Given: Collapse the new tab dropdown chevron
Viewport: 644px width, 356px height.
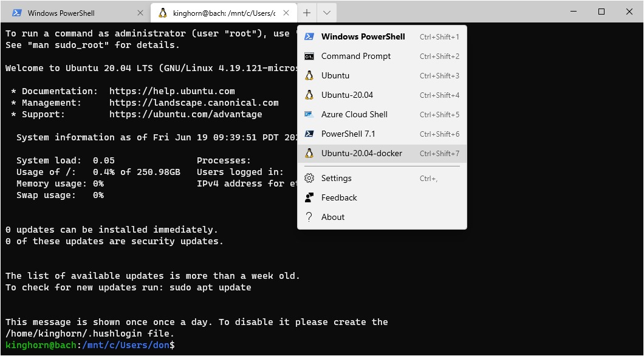Looking at the screenshot, I should 327,13.
